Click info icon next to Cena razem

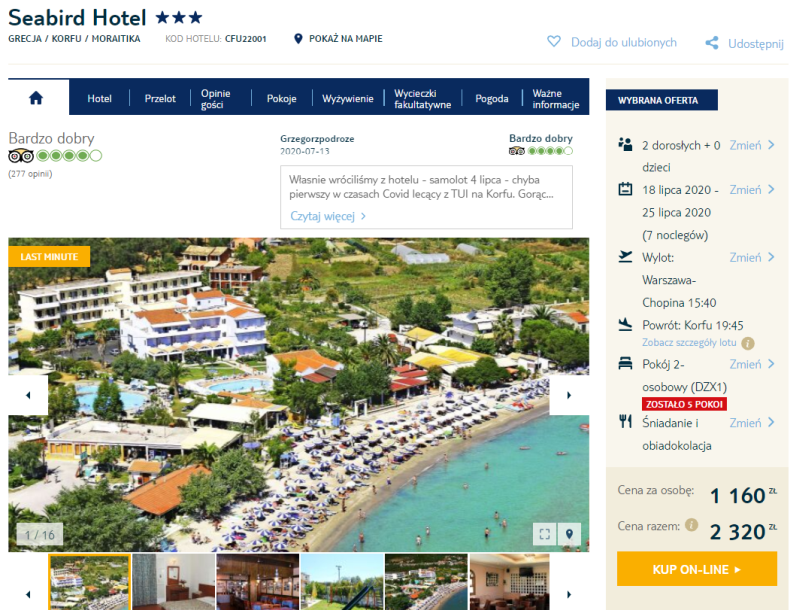[692, 525]
